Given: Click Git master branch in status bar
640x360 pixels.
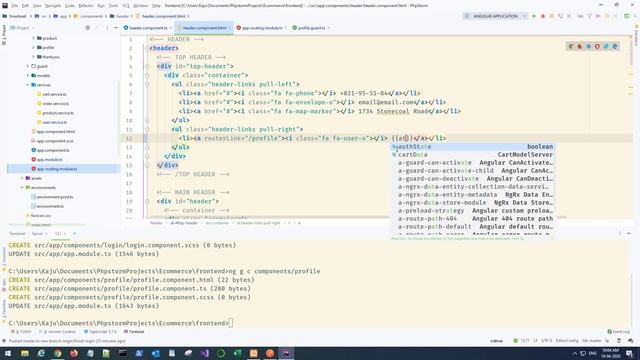Looking at the screenshot, I should coord(591,341).
